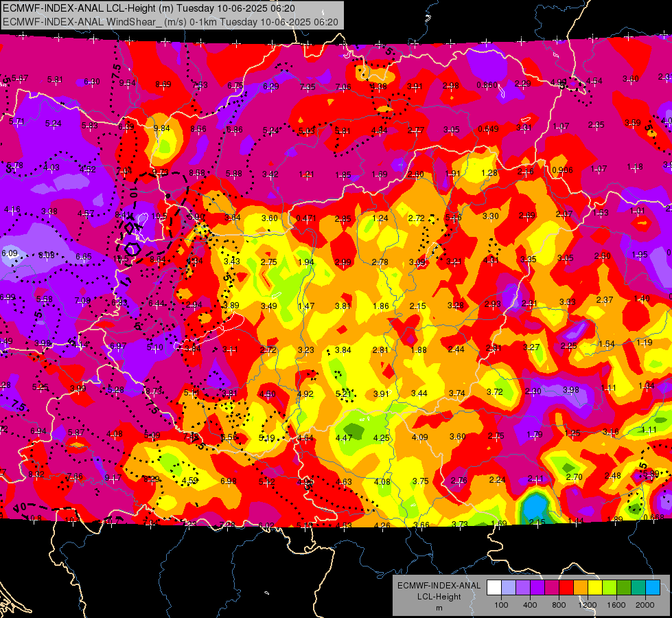Click the wind shear value 0.860
This screenshot has width=672, height=618.
coord(487,85)
